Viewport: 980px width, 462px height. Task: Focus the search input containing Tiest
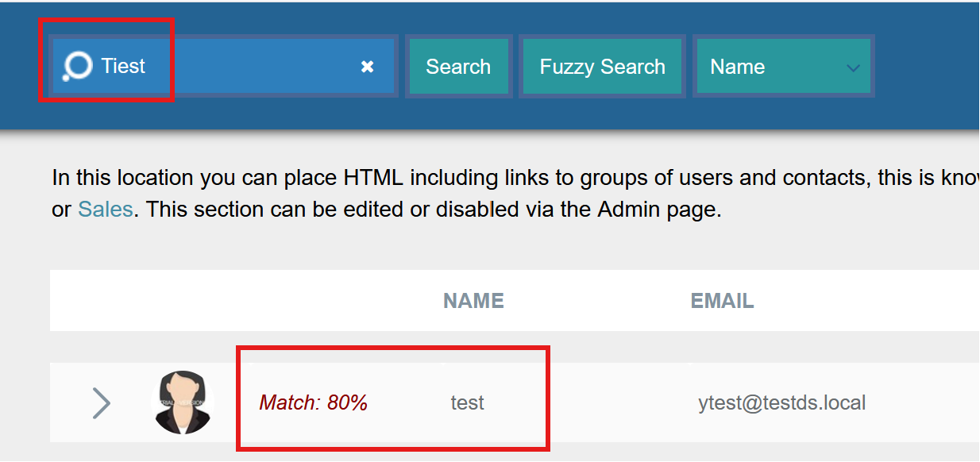(x=254, y=67)
